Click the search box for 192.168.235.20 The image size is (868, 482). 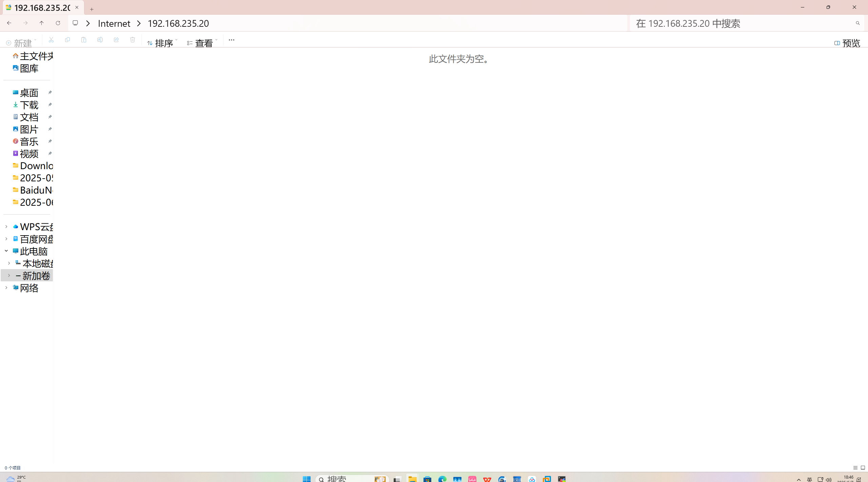(x=739, y=23)
